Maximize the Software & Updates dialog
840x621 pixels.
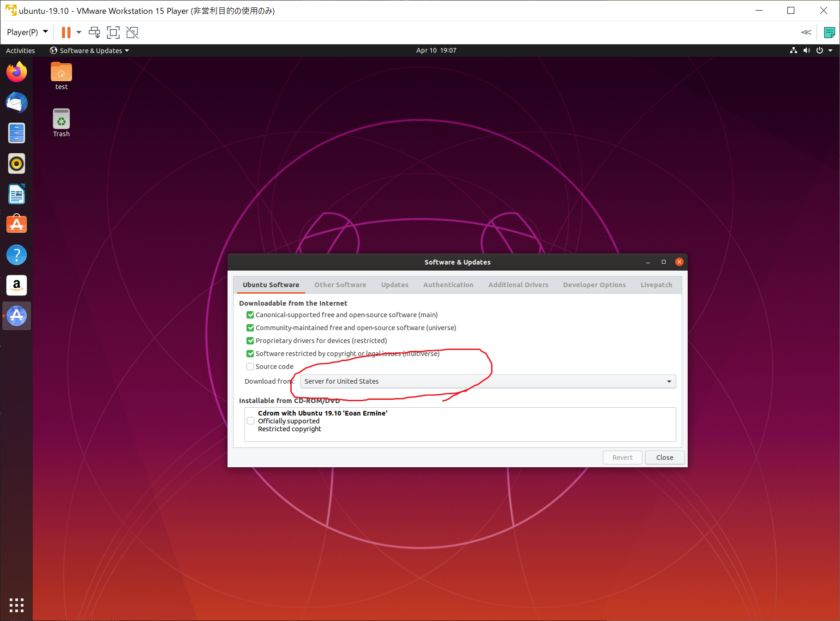[x=664, y=262]
